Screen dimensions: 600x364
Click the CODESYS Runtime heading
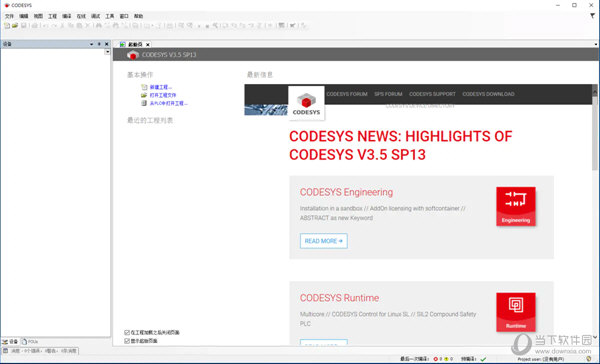click(x=339, y=298)
